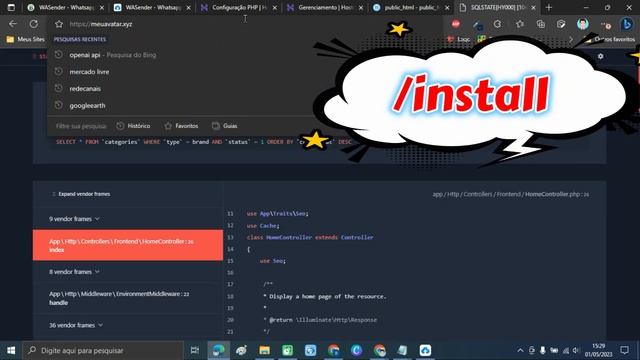Filter suggestions by Guias
The width and height of the screenshot is (640, 360).
(224, 126)
